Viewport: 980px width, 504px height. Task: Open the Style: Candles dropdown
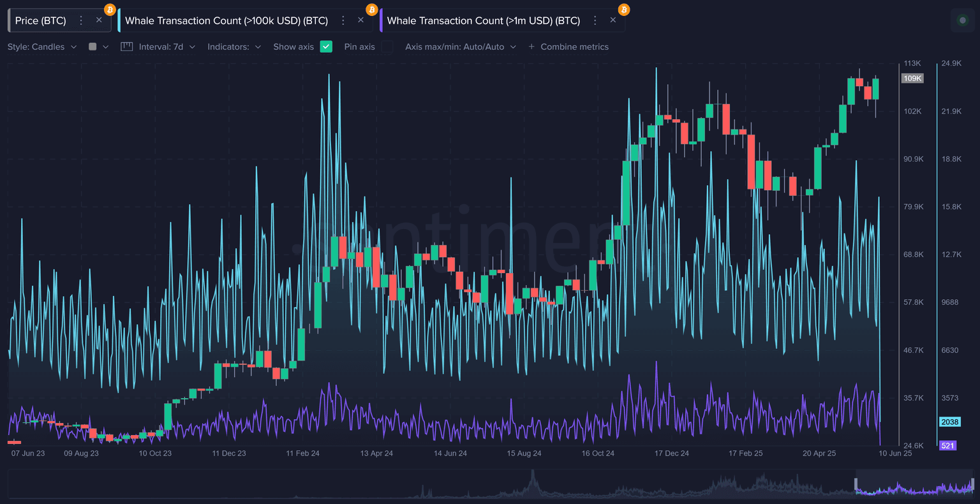(42, 47)
